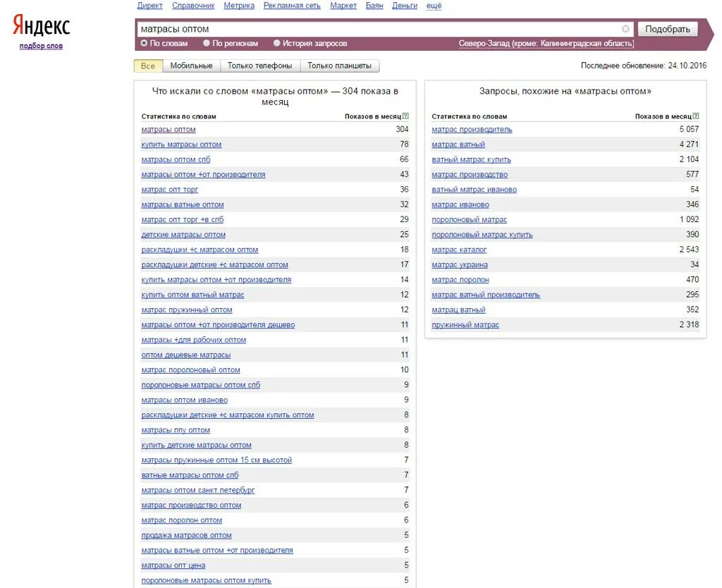Viewport: 722px width, 588px height.
Task: Click the 'Подобрать' button
Action: point(667,29)
